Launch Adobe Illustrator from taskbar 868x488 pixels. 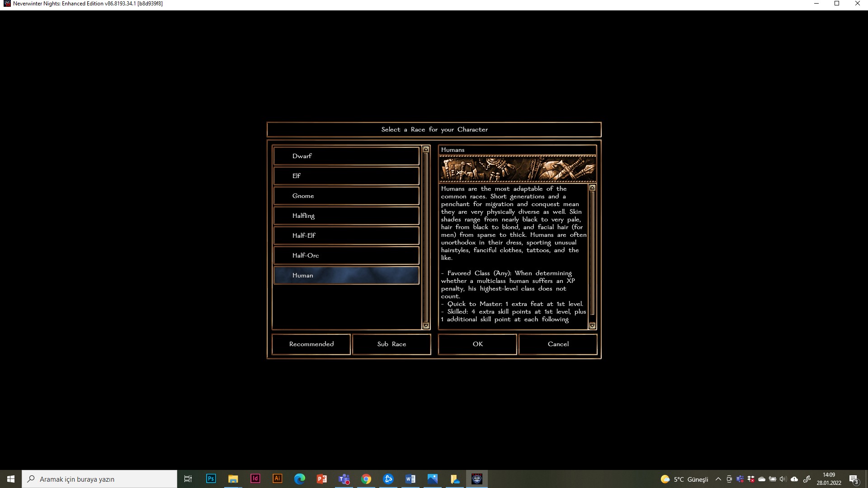[x=278, y=479]
